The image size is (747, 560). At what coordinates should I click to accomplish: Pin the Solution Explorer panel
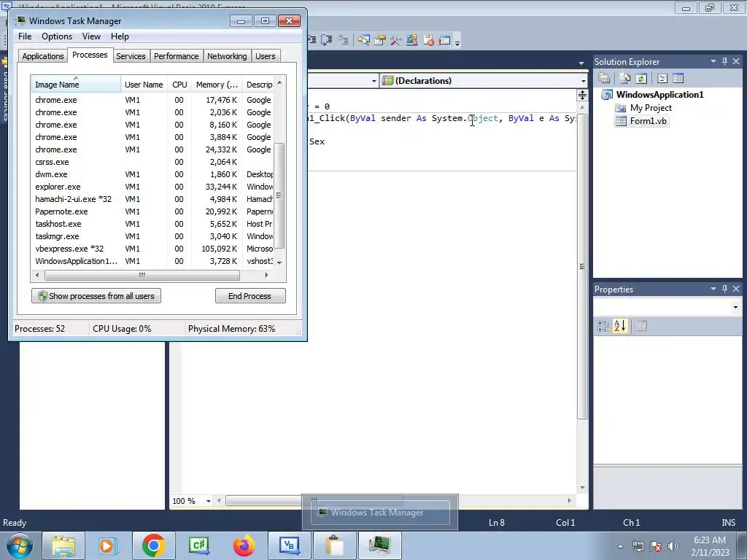click(724, 61)
